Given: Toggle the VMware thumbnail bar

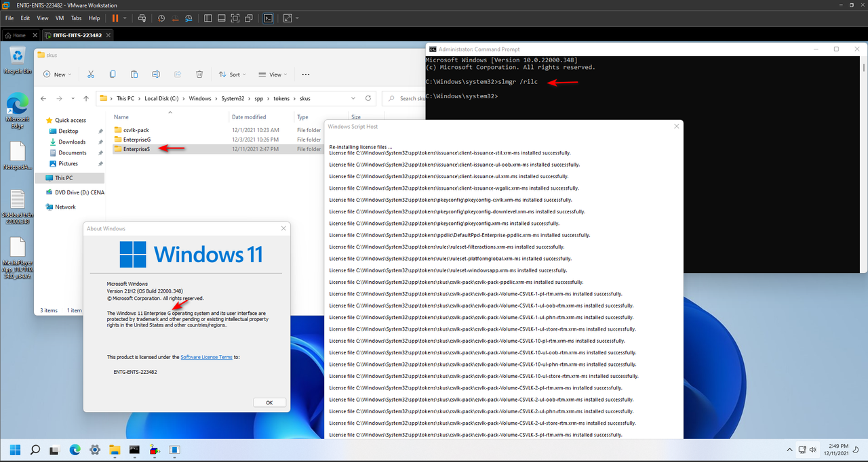Looking at the screenshot, I should click(x=223, y=18).
